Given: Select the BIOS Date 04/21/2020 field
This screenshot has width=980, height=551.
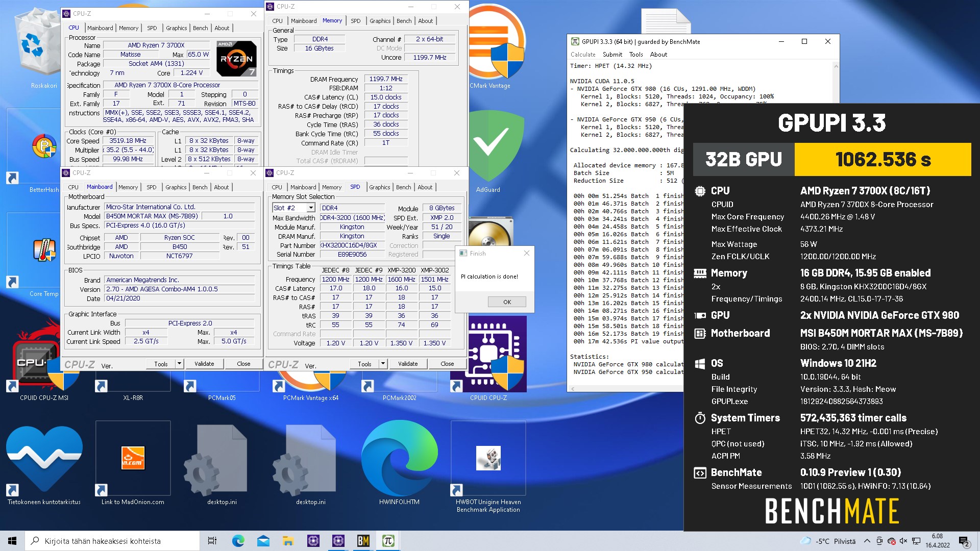Looking at the screenshot, I should (x=180, y=298).
